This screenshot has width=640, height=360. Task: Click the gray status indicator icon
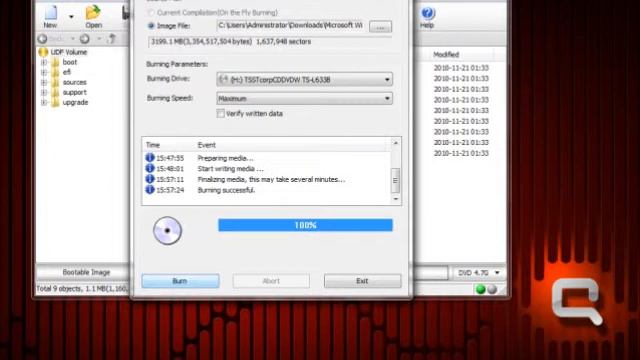(x=492, y=289)
